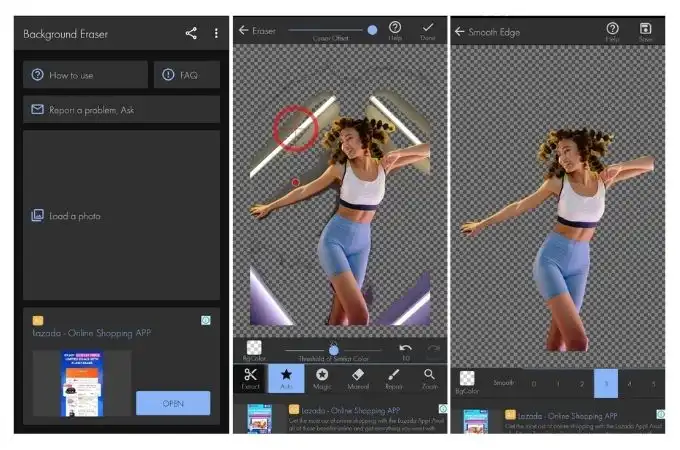
Task: Open the How to use guide
Action: pos(85,75)
